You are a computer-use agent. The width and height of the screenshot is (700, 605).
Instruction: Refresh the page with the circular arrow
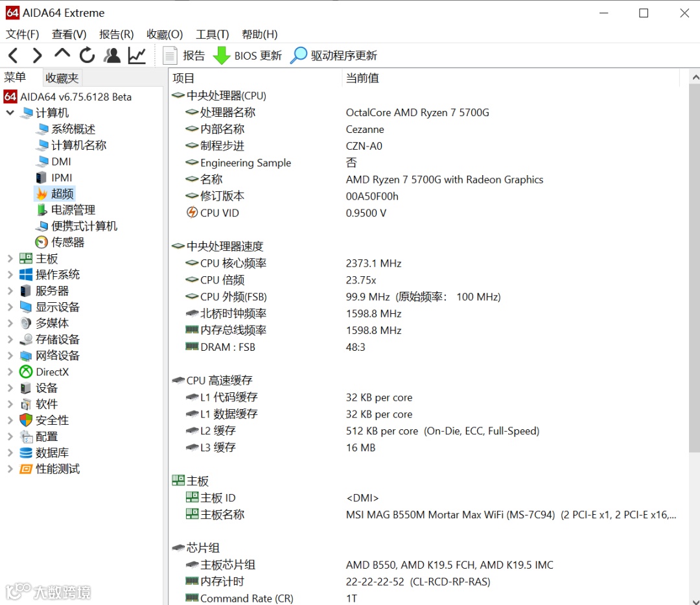click(x=87, y=55)
